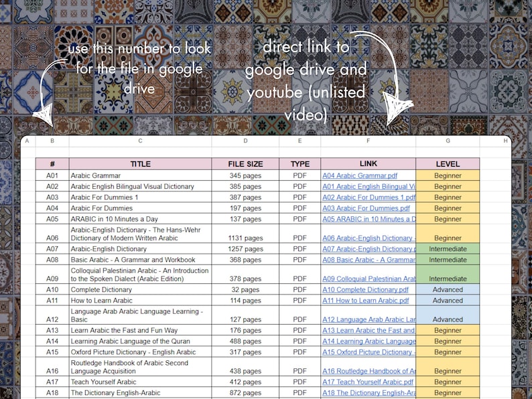Select cell with number A07
532x399 pixels.
pos(52,249)
